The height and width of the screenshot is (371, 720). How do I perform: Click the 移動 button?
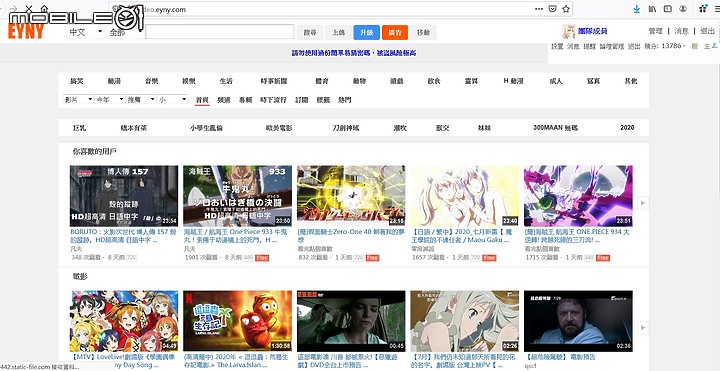[423, 32]
